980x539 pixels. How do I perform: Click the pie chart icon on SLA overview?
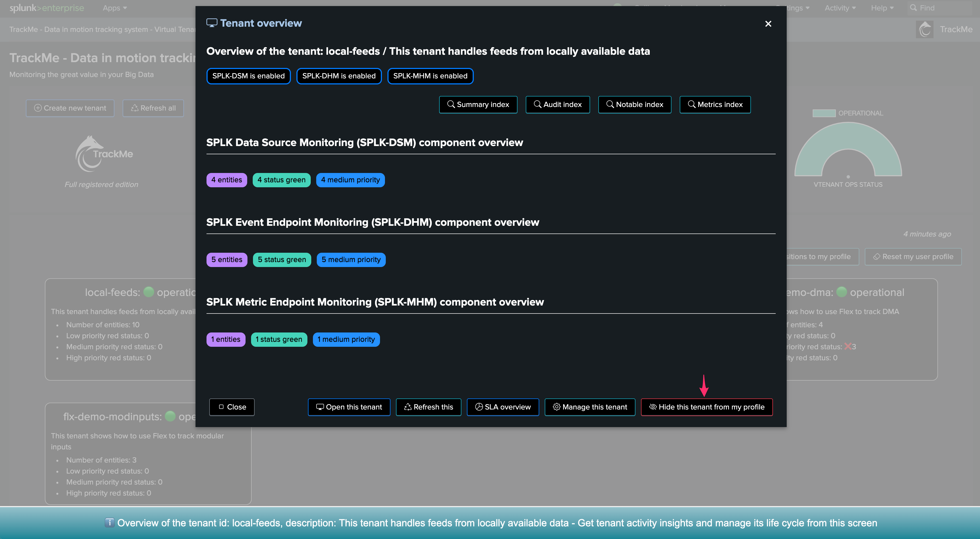pyautogui.click(x=479, y=407)
